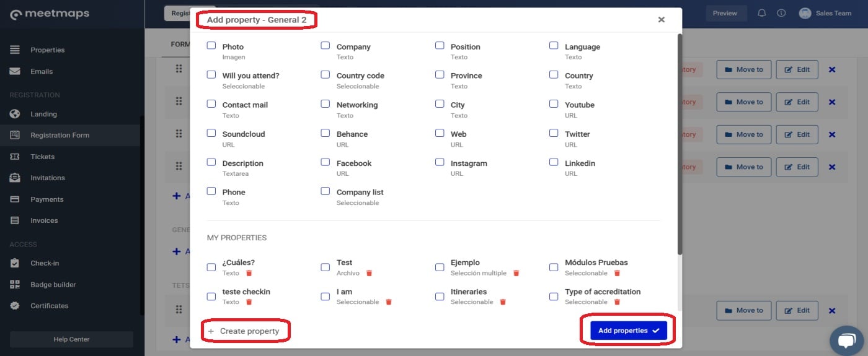Viewport: 868px width, 356px height.
Task: Open the Certificates sidebar entry
Action: tap(50, 306)
